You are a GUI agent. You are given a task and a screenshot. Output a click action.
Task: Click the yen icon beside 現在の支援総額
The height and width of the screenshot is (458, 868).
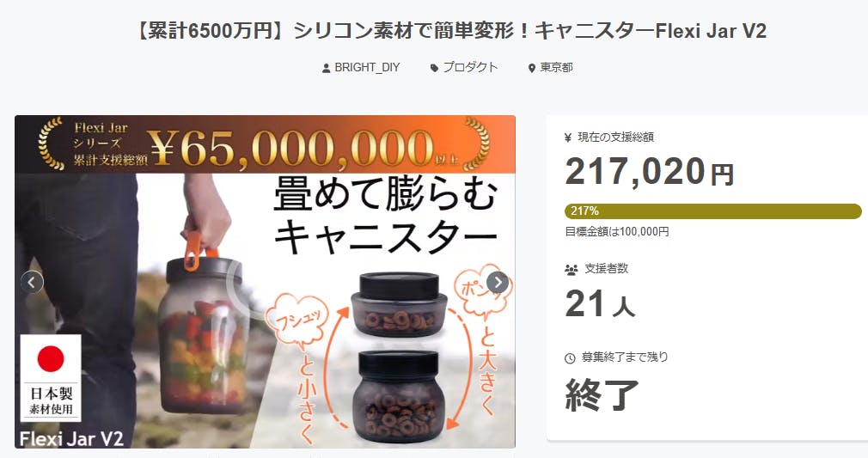pos(568,137)
